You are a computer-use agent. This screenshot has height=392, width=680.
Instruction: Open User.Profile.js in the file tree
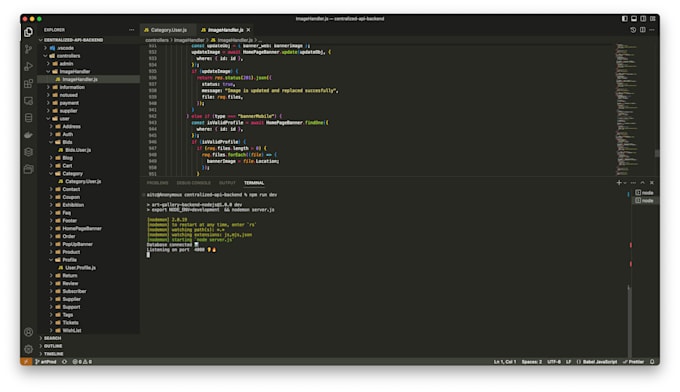click(x=88, y=268)
